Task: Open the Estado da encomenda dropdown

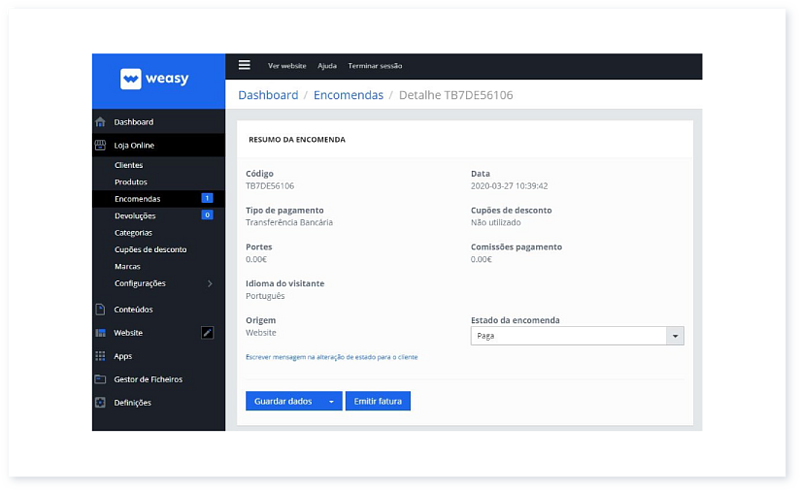Action: 577,336
